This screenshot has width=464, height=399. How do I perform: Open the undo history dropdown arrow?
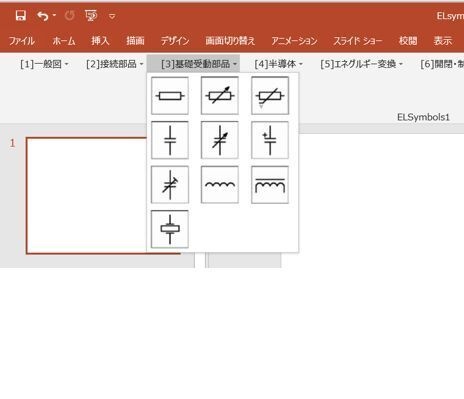click(54, 15)
